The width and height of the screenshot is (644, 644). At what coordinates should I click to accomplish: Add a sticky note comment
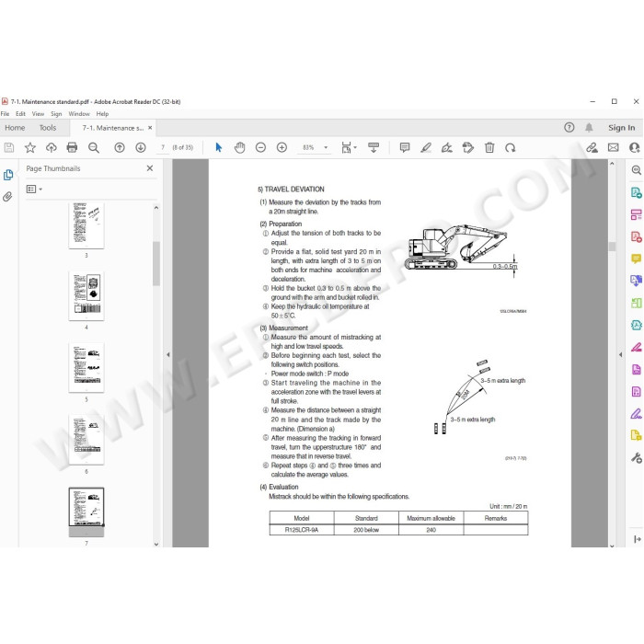coord(405,147)
